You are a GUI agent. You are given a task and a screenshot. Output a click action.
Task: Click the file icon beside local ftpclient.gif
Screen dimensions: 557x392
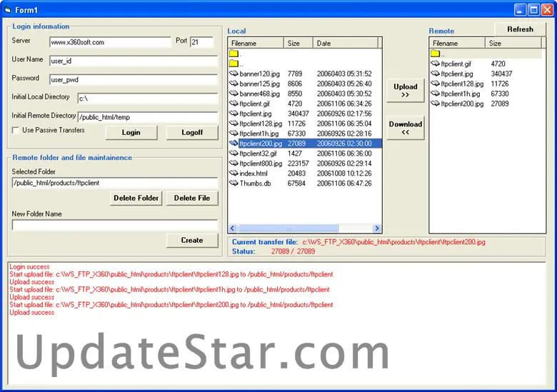[x=234, y=104]
